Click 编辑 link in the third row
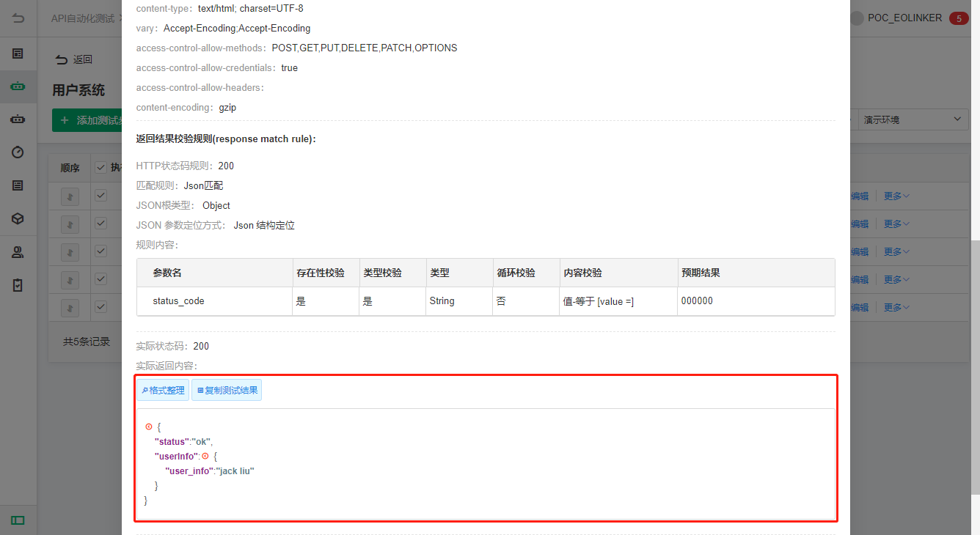980x535 pixels. (x=859, y=251)
